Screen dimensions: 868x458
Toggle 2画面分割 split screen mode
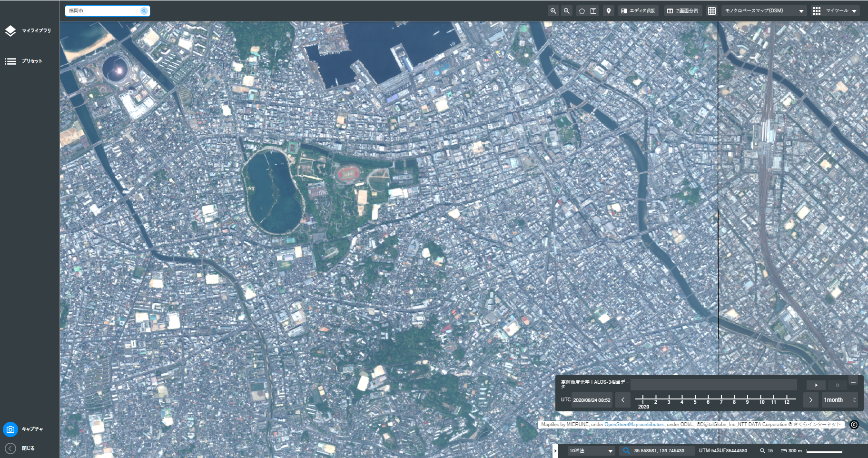(x=683, y=10)
